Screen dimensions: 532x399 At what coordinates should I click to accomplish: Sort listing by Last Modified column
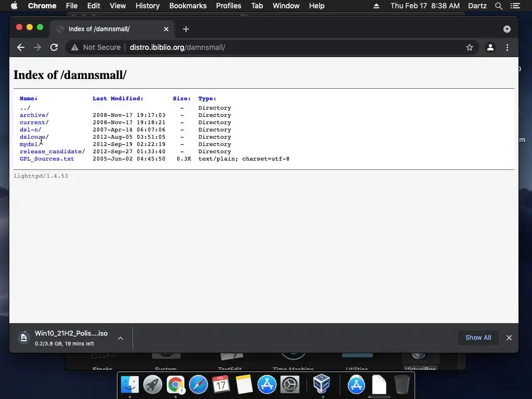(x=118, y=98)
